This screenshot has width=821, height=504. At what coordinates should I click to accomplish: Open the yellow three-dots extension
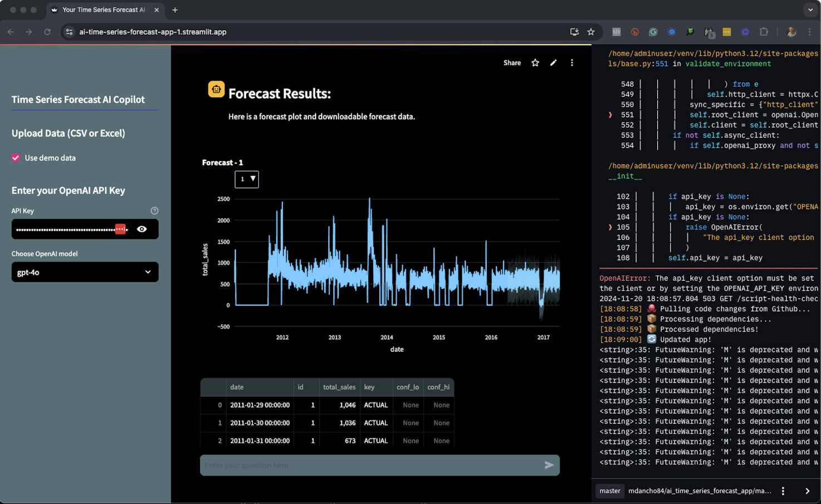727,32
